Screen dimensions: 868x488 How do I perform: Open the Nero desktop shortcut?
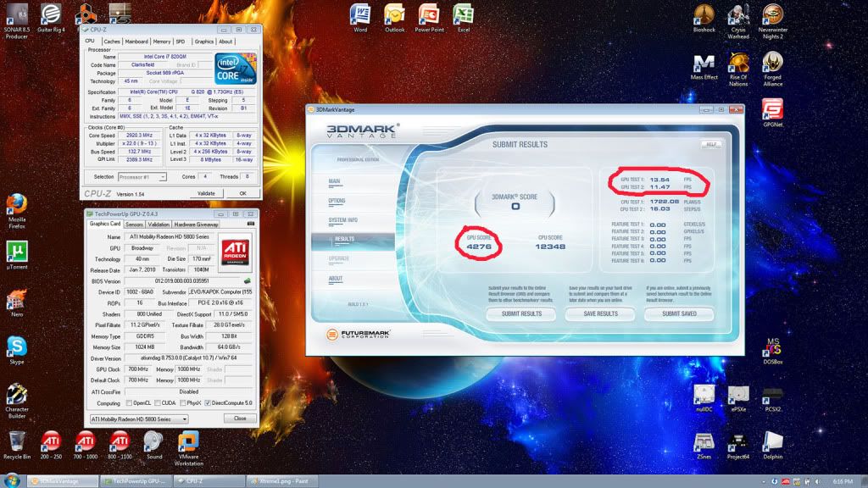[17, 303]
